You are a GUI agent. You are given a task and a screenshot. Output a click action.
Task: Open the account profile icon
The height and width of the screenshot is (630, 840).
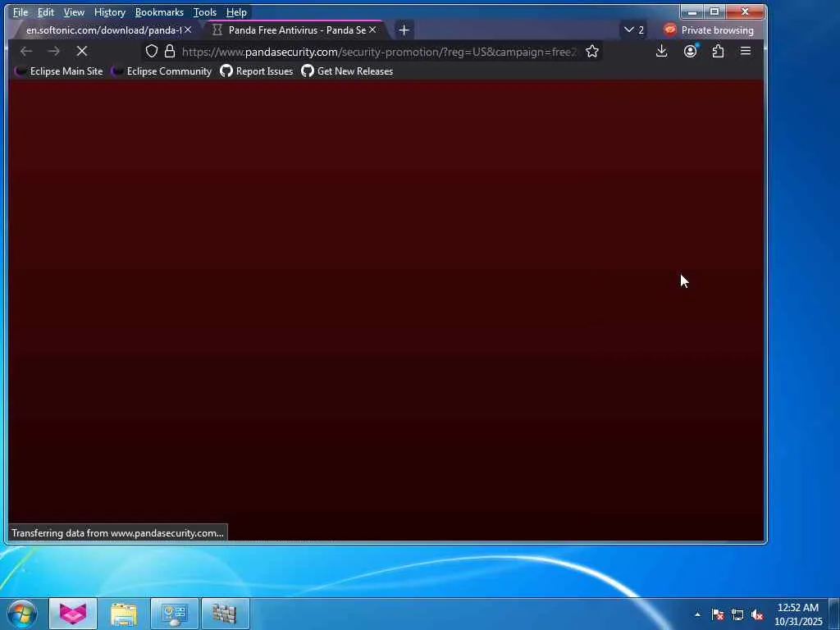coord(690,51)
